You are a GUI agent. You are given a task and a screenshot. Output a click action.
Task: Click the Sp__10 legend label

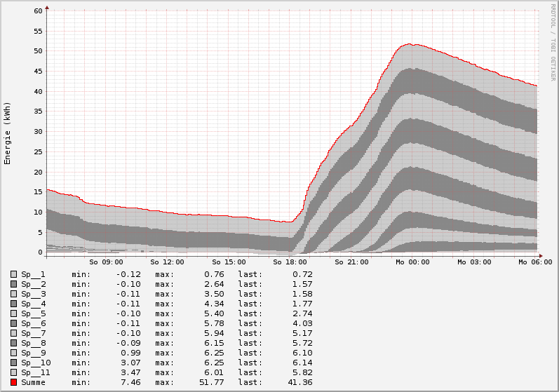(36, 363)
